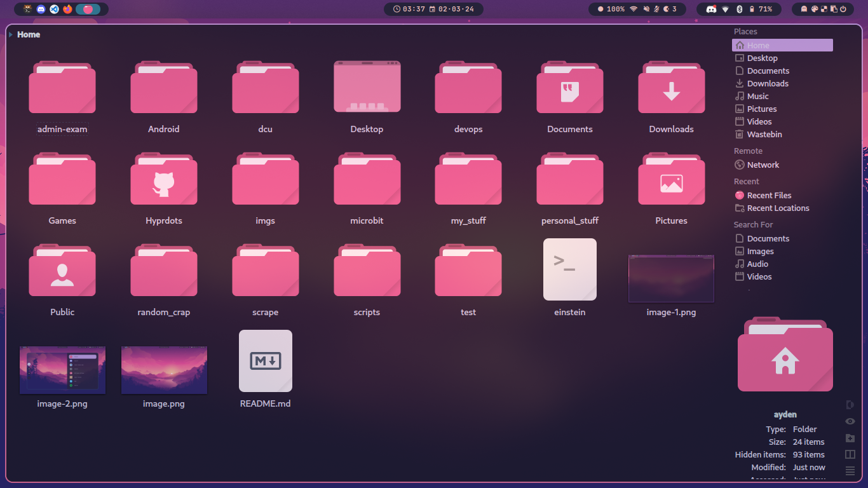Go to Home in Places panel
Screen dimensions: 868x488
point(782,45)
